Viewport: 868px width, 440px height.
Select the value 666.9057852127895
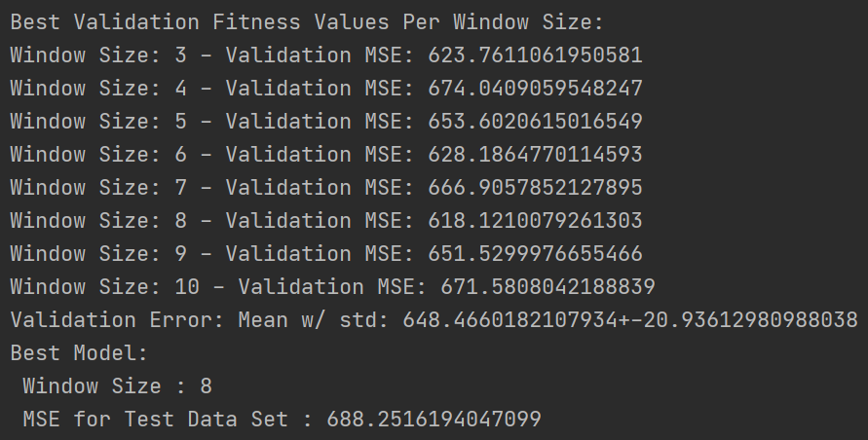tap(535, 187)
